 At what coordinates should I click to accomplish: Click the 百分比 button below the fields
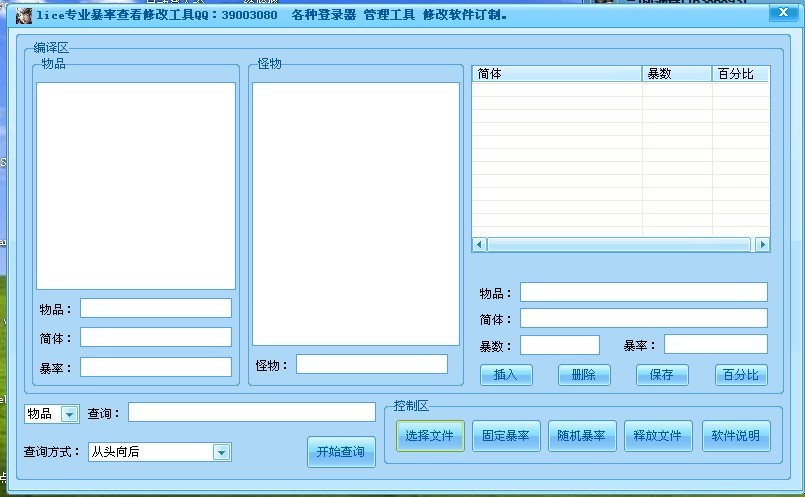click(x=741, y=375)
